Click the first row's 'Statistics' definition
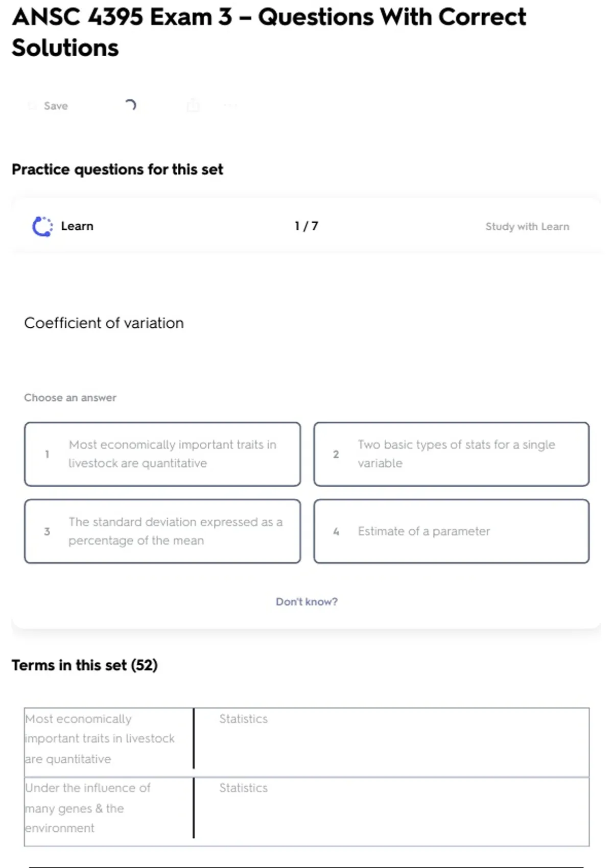Screen dimensions: 613x868 pyautogui.click(x=243, y=719)
